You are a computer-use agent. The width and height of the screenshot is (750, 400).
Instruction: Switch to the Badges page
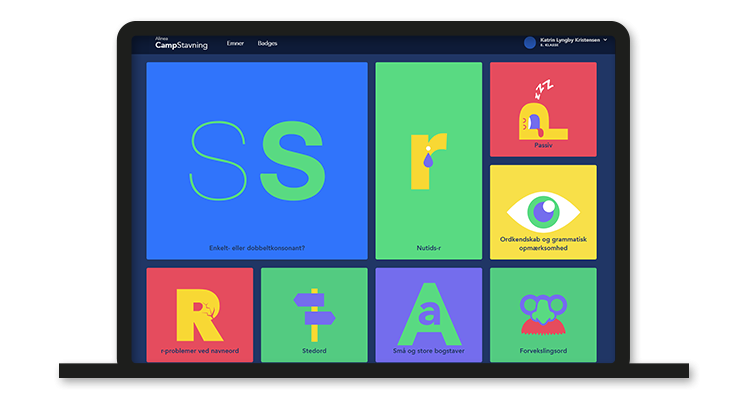coord(268,44)
